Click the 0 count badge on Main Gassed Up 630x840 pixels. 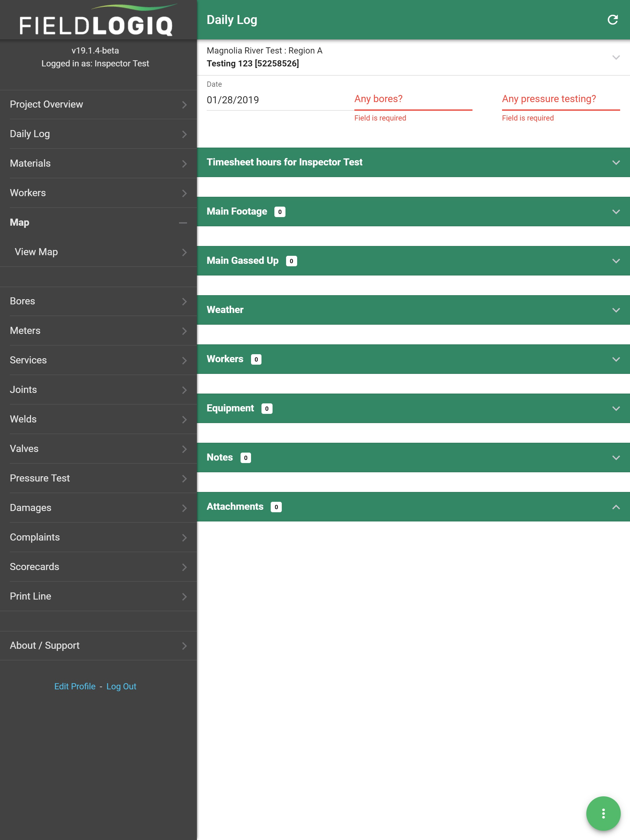tap(291, 261)
